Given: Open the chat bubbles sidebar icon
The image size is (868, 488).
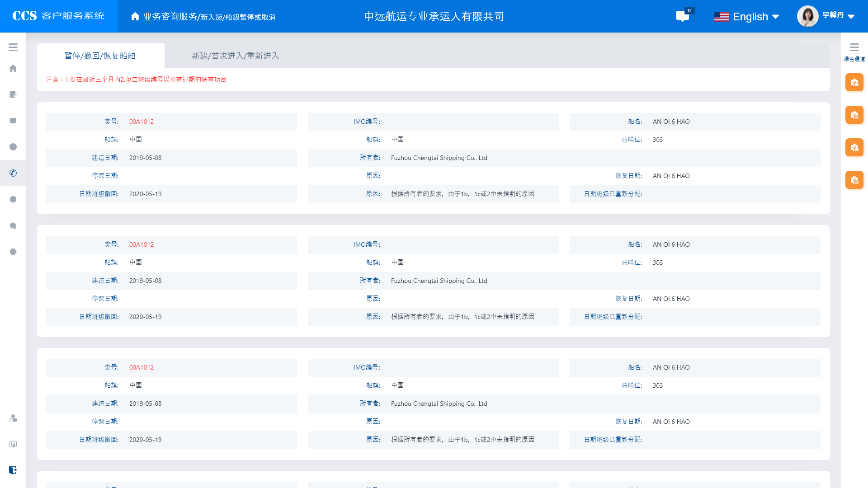Looking at the screenshot, I should pyautogui.click(x=13, y=225).
